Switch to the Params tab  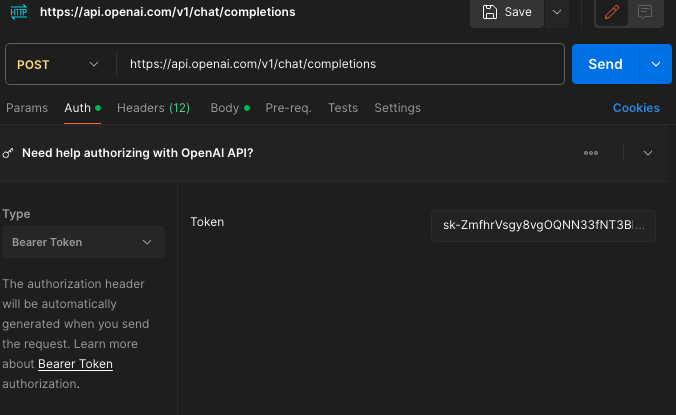pyautogui.click(x=27, y=108)
